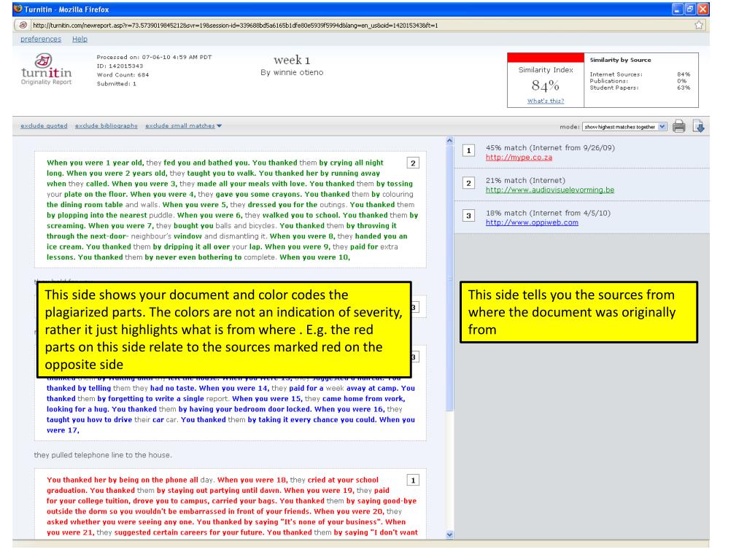This screenshot has width=747, height=560.
Task: Open source link http://www.oppiweb.com
Action: pyautogui.click(x=532, y=222)
